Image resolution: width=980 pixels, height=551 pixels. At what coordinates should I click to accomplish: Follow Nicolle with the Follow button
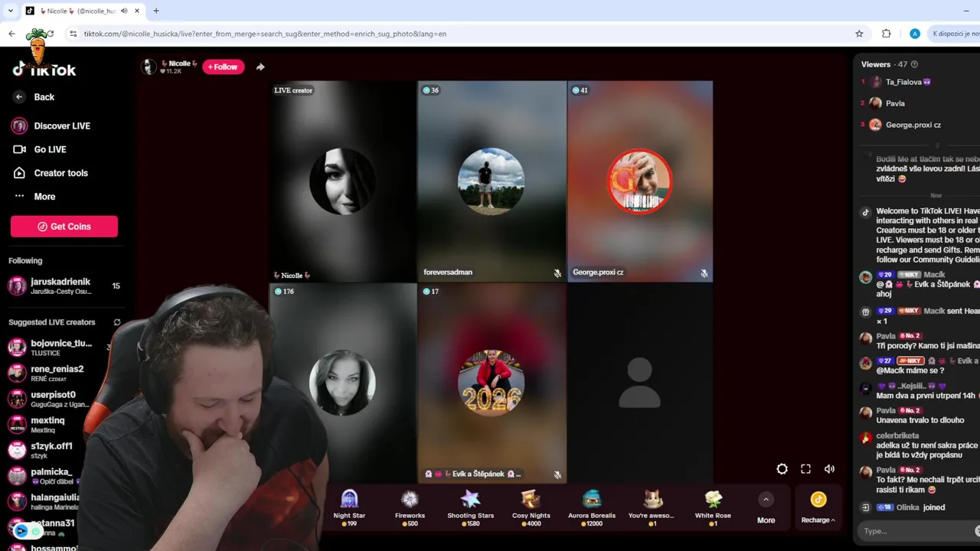(x=223, y=67)
